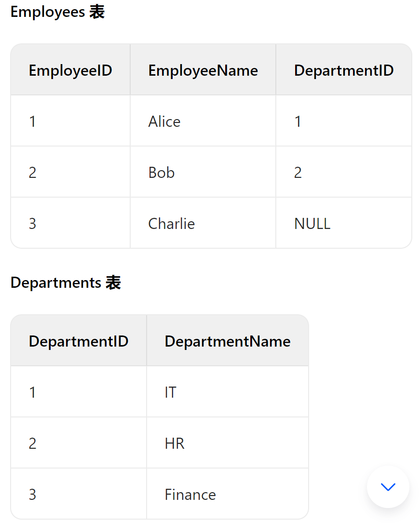Click DepartmentID 1 cell beside IT
The height and width of the screenshot is (523, 420).
pos(79,392)
